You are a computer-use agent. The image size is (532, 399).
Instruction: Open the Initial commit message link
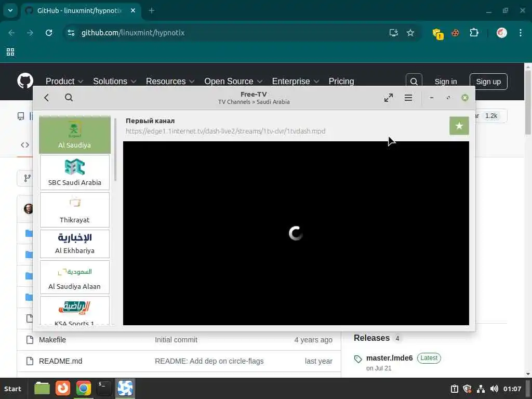176,340
